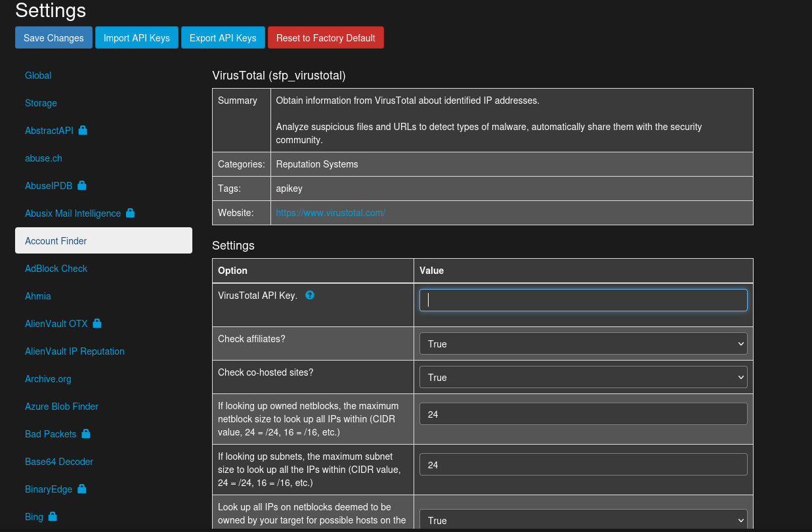Click the lock icon next to AlienVault OTX
812x532 pixels.
[97, 323]
